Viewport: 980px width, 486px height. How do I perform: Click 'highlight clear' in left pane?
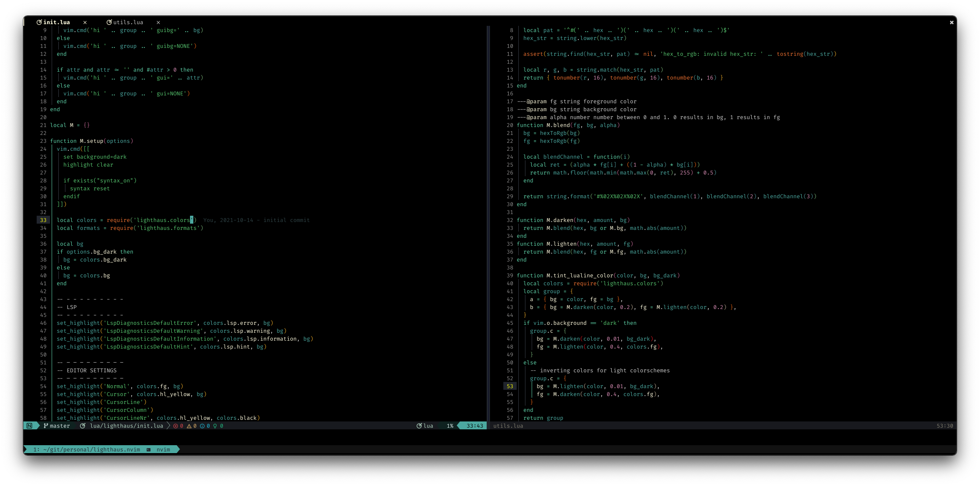88,164
